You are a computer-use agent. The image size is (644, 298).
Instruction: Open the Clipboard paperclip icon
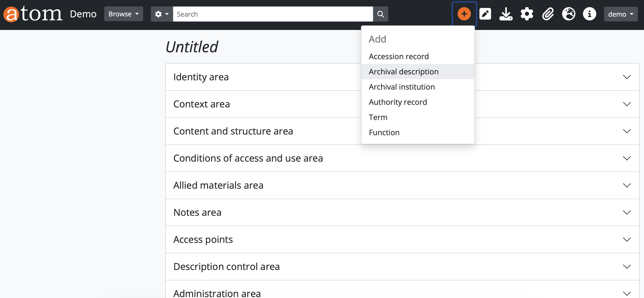point(548,14)
